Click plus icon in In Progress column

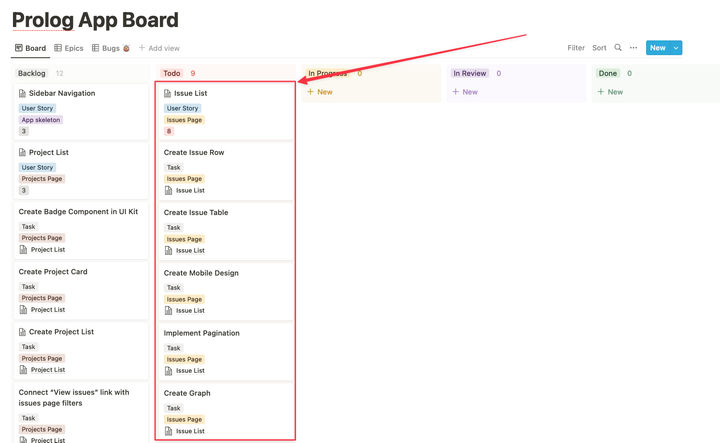[x=310, y=92]
